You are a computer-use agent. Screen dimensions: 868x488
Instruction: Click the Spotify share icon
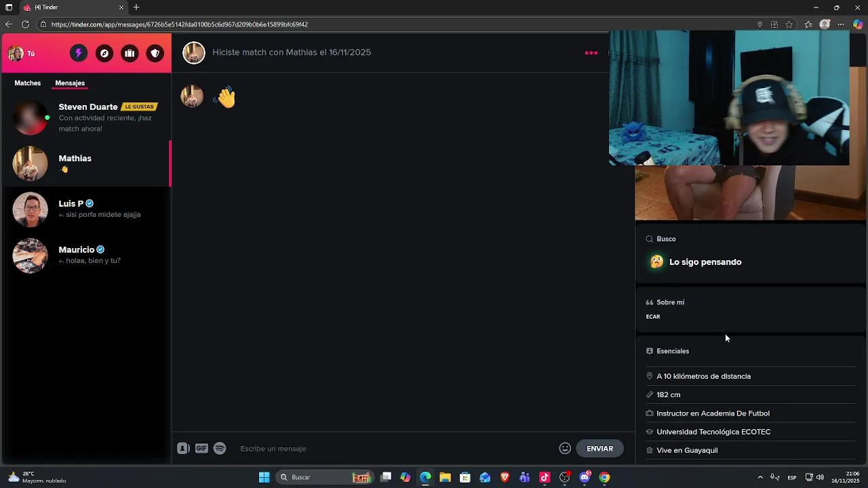coord(220,448)
